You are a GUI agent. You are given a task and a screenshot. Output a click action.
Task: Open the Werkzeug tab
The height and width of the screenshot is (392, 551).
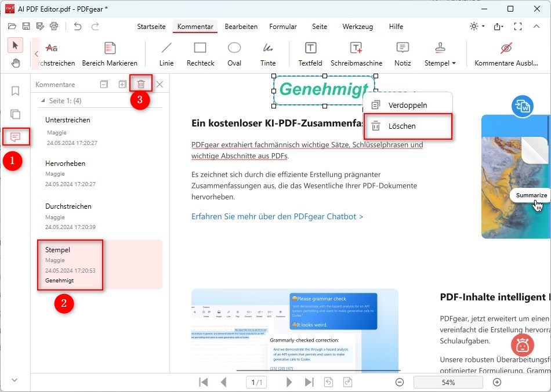358,27
